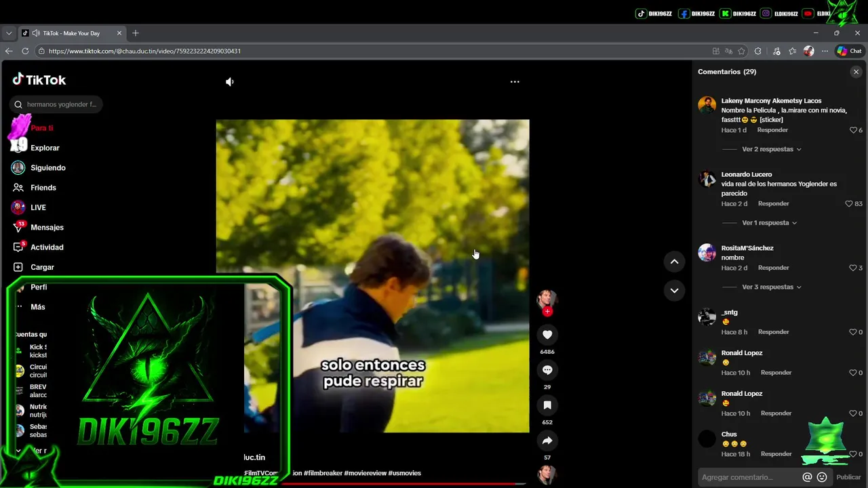Open Actividad notifications
868x488 pixels.
pyautogui.click(x=47, y=247)
